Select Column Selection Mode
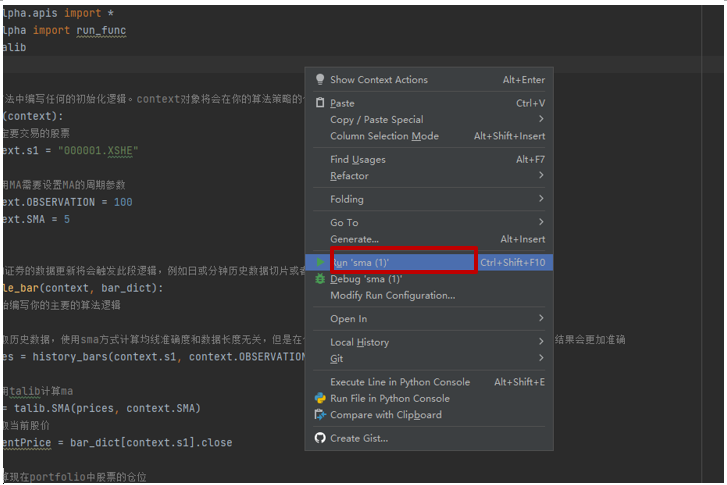The image size is (727, 485). click(384, 136)
